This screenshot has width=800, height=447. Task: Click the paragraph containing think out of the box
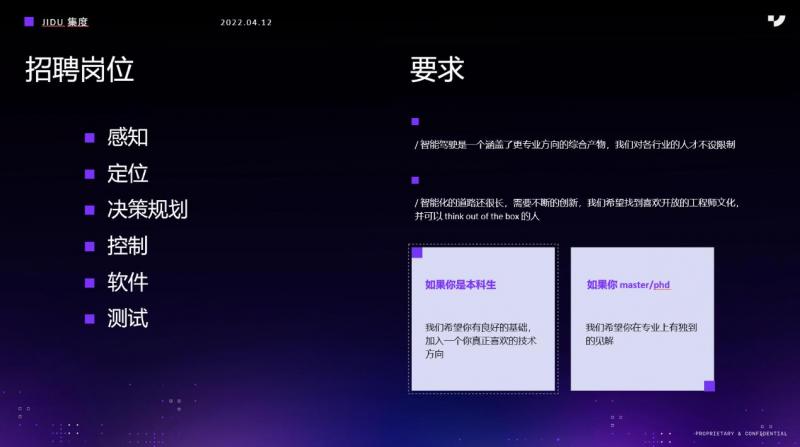tap(577, 209)
